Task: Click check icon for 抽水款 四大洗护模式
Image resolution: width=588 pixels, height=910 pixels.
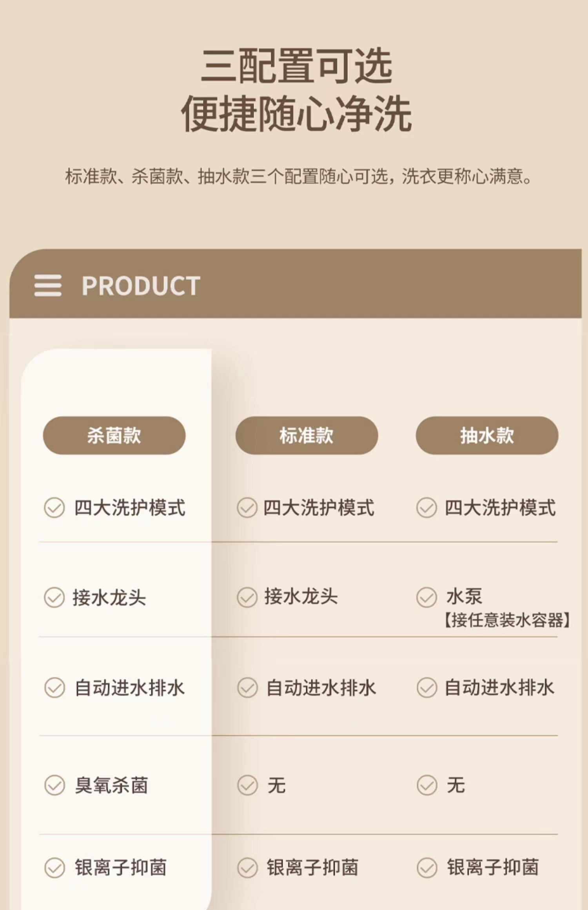Action: [426, 508]
